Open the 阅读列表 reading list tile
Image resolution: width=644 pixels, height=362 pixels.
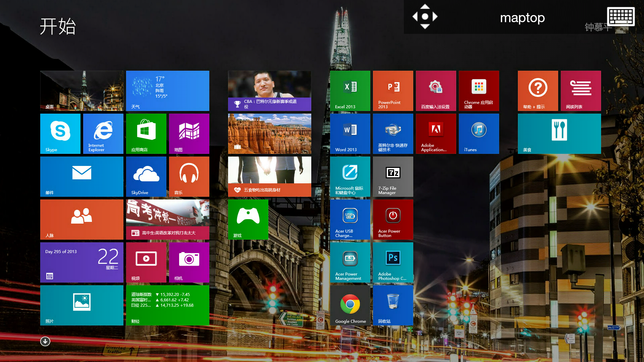581,91
